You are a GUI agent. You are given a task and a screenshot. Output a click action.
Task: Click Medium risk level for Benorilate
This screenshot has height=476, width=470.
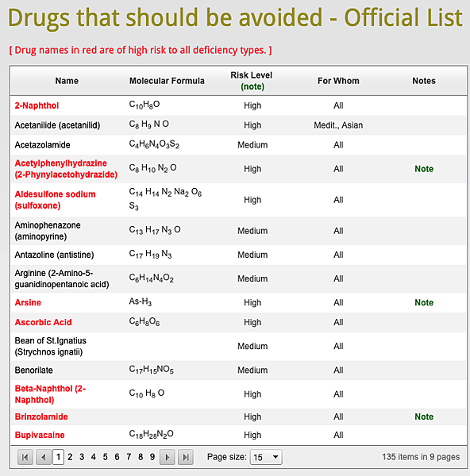coord(252,370)
